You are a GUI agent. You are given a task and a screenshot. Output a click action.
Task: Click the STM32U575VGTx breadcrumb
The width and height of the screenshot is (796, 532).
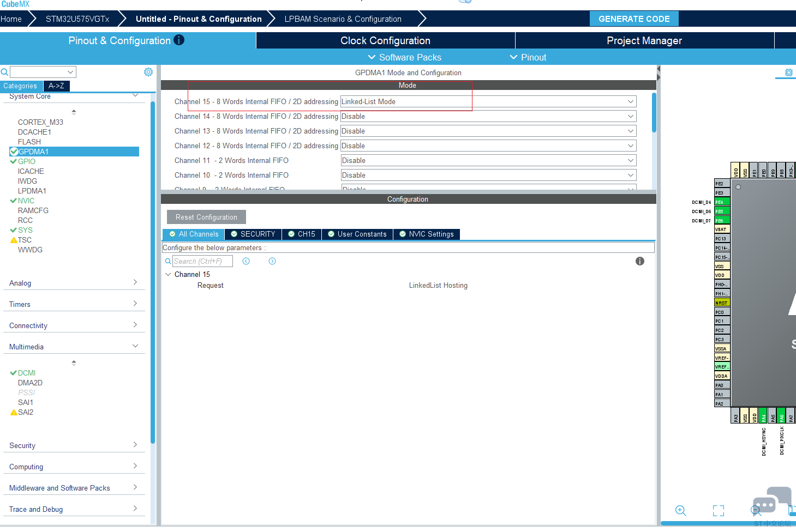tap(77, 19)
